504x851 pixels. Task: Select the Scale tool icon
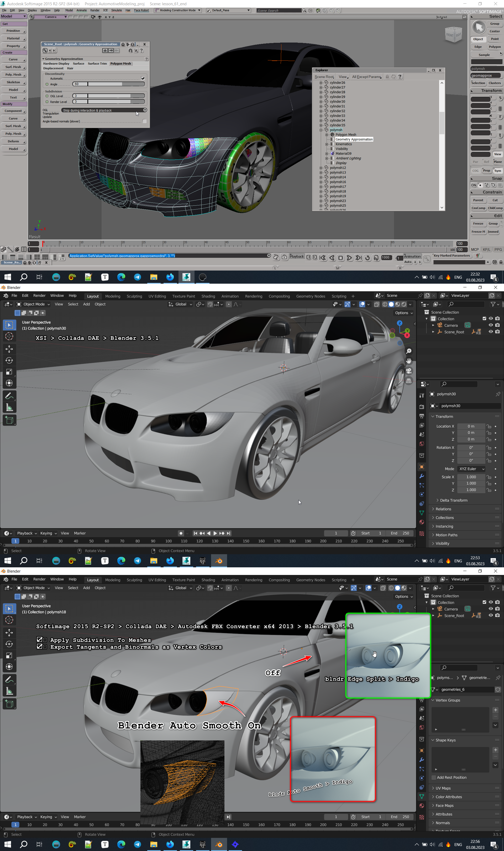(9, 372)
